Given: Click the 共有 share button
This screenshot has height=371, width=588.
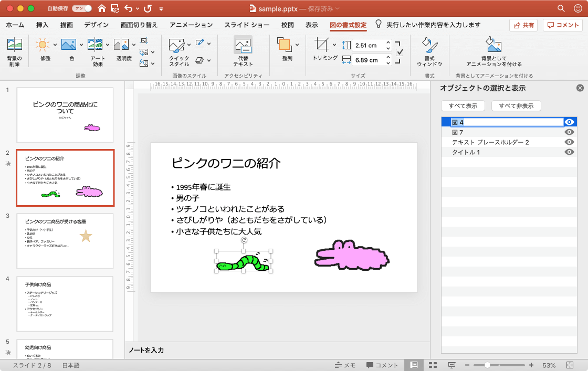Looking at the screenshot, I should coord(523,25).
